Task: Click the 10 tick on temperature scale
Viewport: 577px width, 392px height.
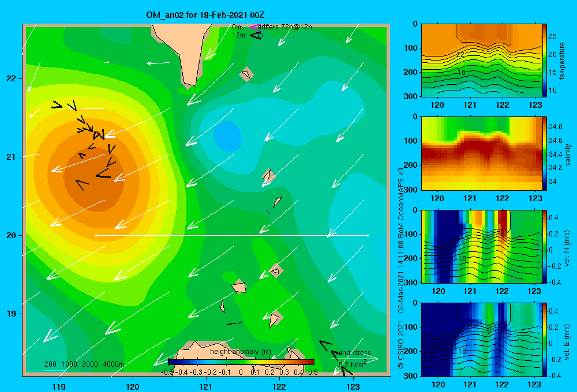Action: tap(552, 91)
